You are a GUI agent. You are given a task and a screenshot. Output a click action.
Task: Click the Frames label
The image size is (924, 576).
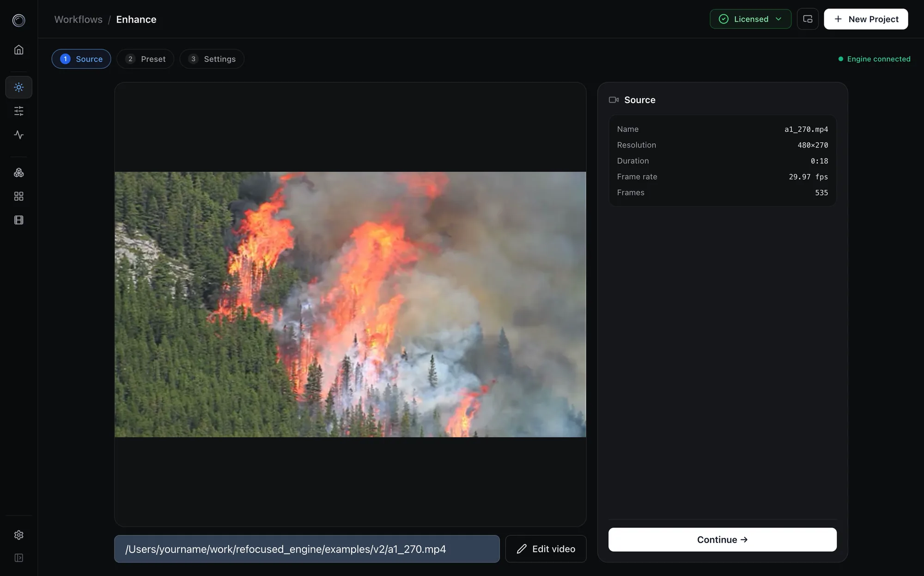[631, 193]
